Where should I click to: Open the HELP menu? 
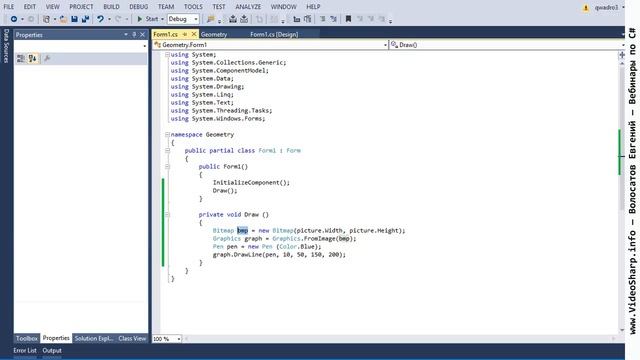coord(313,7)
